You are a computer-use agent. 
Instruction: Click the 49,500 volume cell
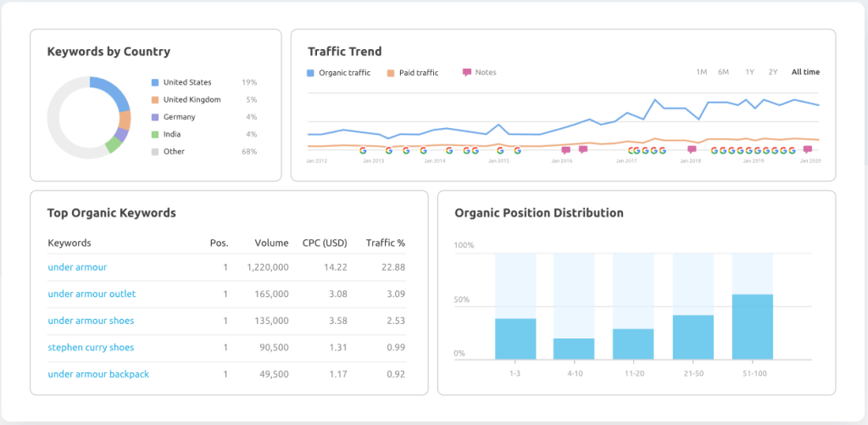pyautogui.click(x=274, y=374)
